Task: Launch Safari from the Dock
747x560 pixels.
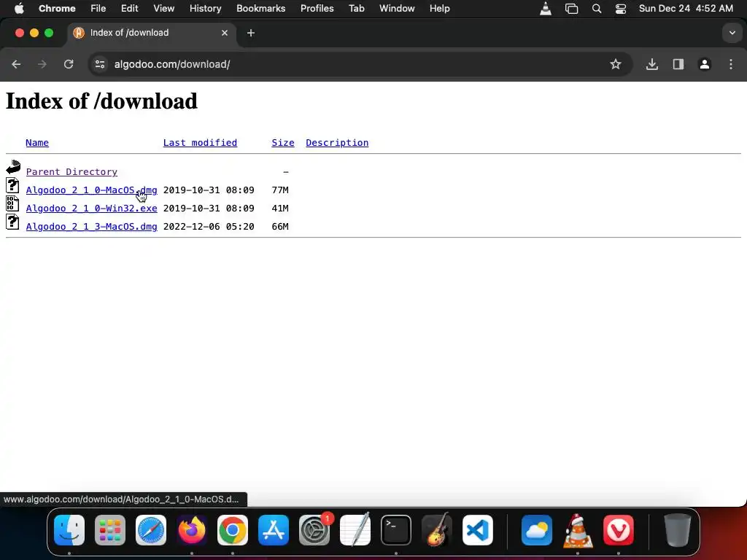Action: pyautogui.click(x=151, y=530)
